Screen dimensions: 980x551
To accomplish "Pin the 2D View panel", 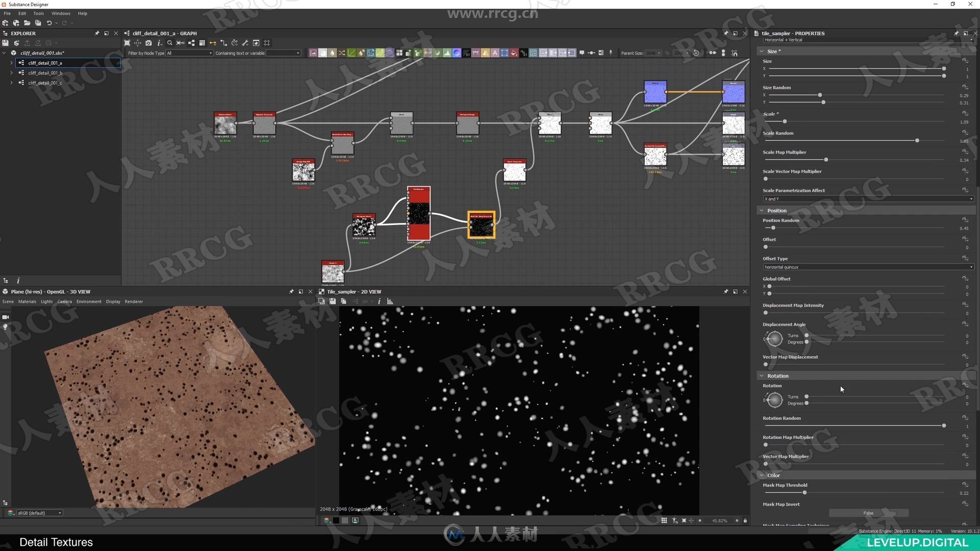I will 726,292.
